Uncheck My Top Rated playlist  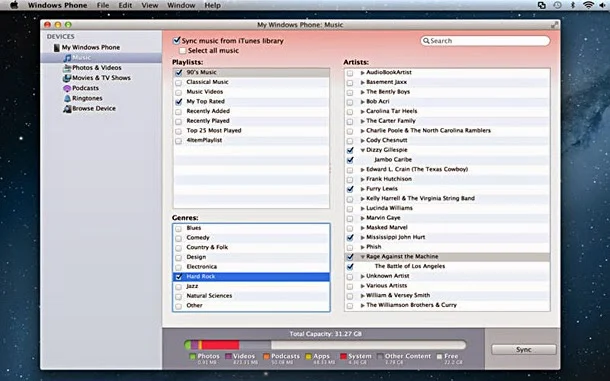(x=179, y=102)
